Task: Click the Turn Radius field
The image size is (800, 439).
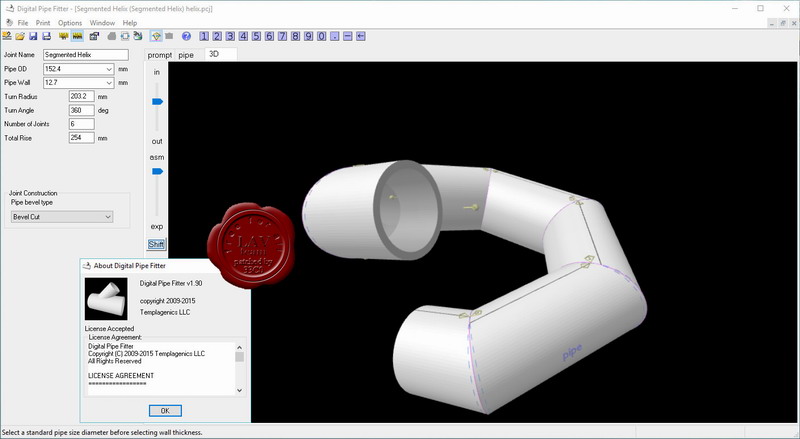Action: [82, 96]
